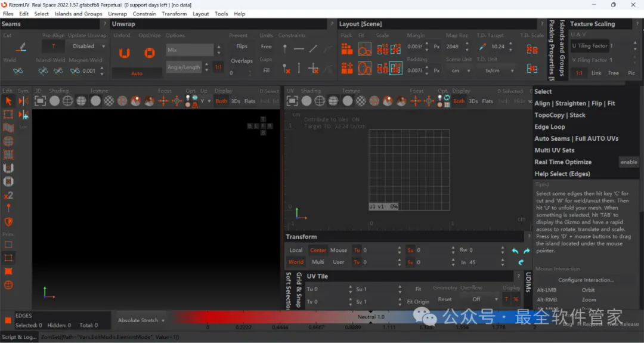Open the Constrain menu

pyautogui.click(x=144, y=14)
